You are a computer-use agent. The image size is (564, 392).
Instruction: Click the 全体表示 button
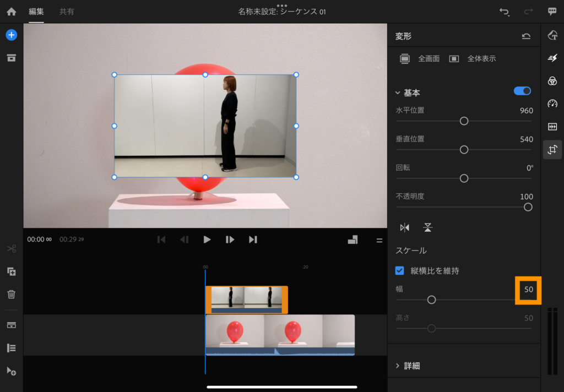click(473, 58)
